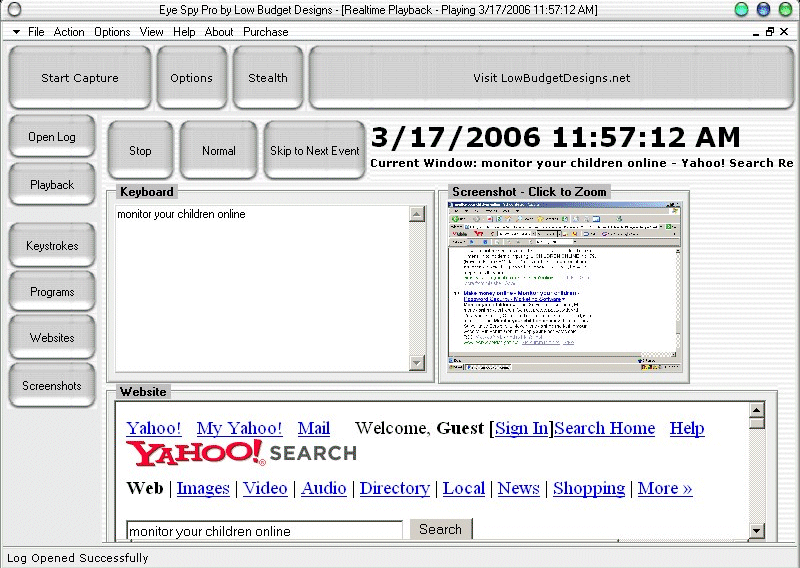Click the 'monitor your children online' keyboard text
The width and height of the screenshot is (800, 568).
pyautogui.click(x=181, y=214)
